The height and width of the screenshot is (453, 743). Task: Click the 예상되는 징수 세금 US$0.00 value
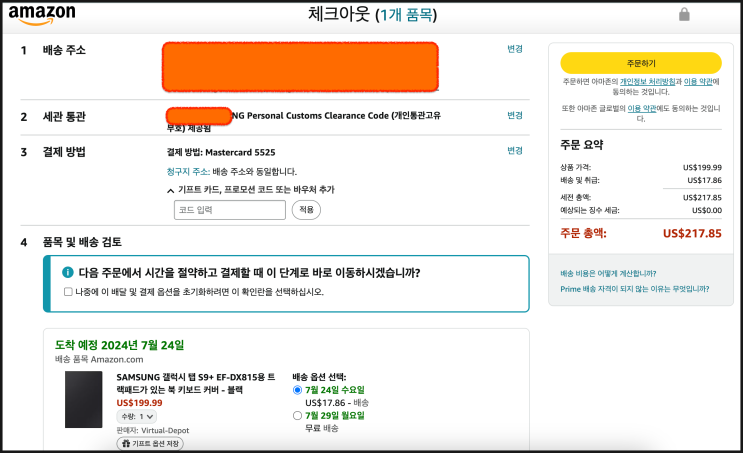click(707, 210)
